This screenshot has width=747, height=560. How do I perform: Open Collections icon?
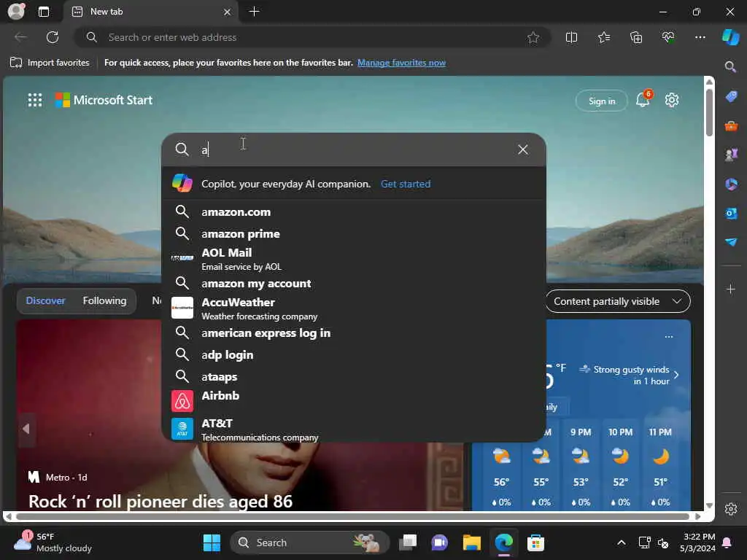point(636,37)
